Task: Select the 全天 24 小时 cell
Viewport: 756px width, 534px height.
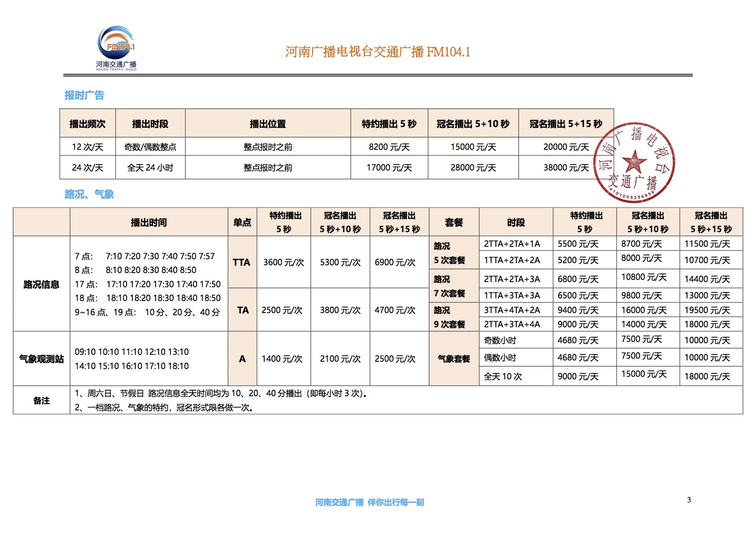Action: click(150, 168)
